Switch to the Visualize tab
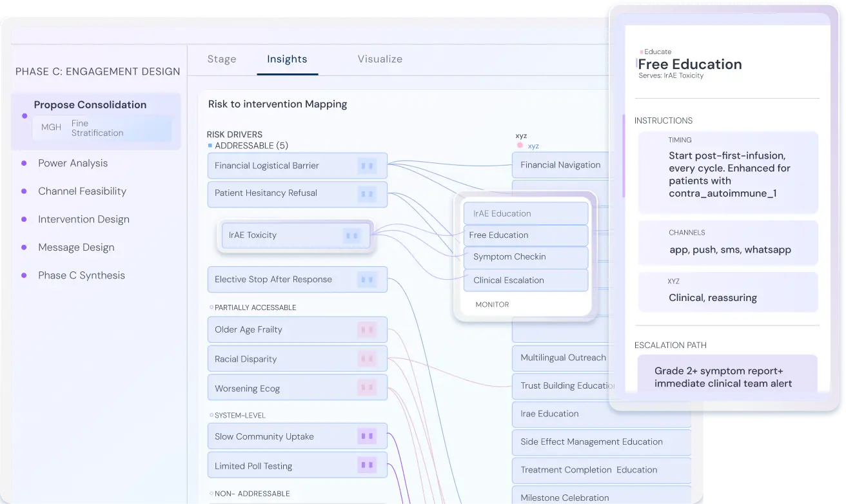Image resolution: width=846 pixels, height=504 pixels. [x=380, y=59]
